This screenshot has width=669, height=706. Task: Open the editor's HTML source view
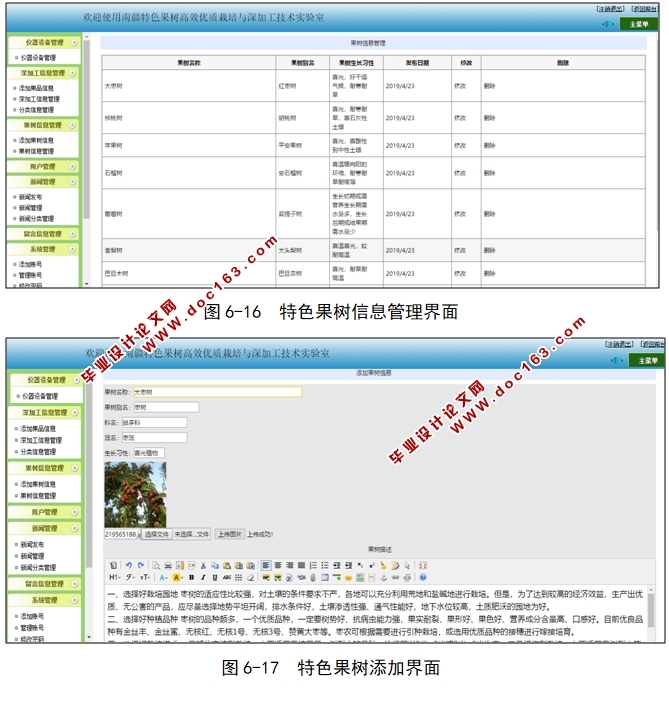tap(113, 566)
